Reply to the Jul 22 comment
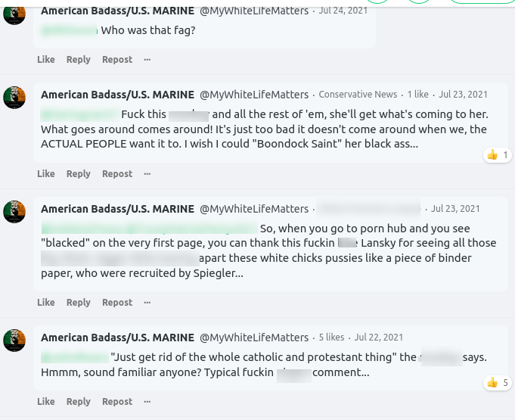The width and height of the screenshot is (515, 420). point(78,402)
